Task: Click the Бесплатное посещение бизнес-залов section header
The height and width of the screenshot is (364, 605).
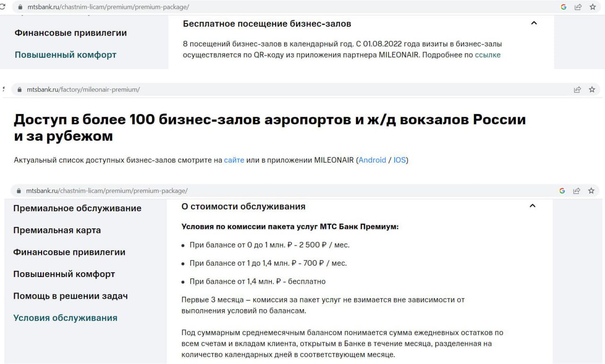Action: [x=267, y=24]
